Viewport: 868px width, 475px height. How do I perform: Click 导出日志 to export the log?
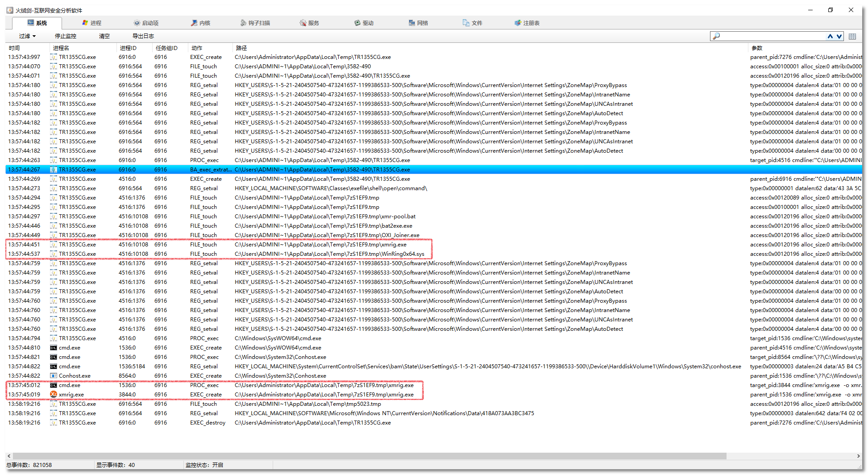(143, 36)
